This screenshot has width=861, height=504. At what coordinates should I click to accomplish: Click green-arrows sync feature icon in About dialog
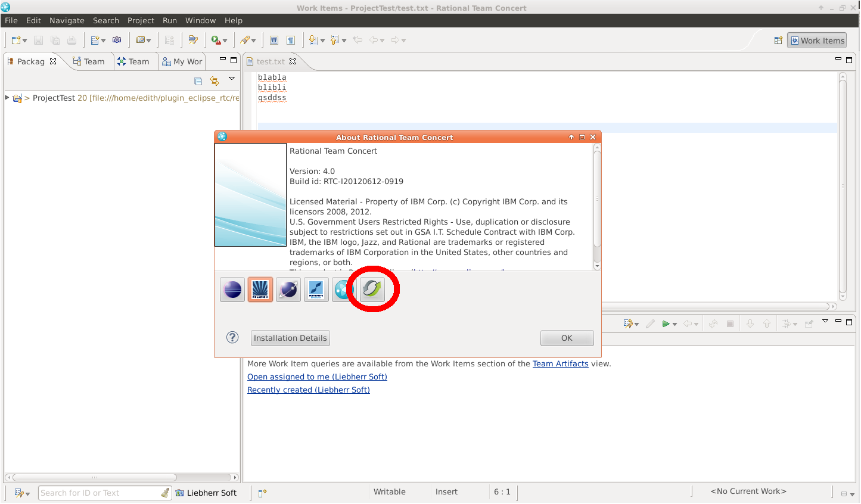point(372,290)
